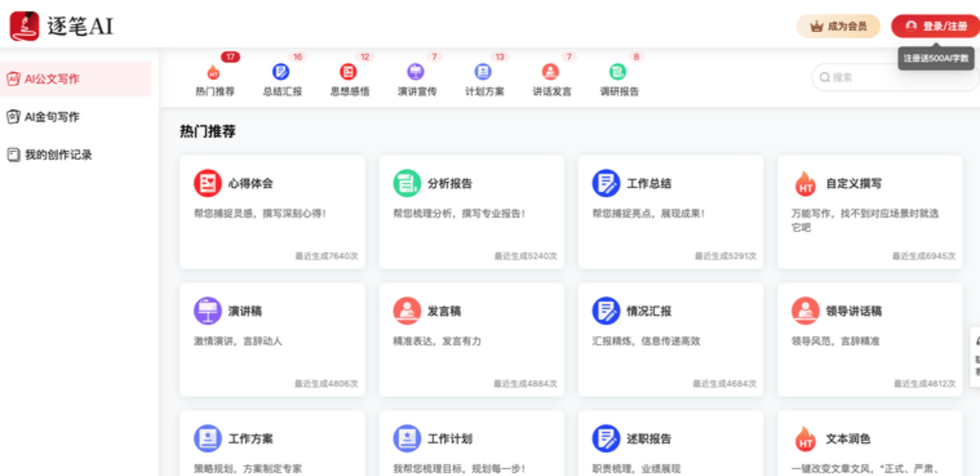The image size is (980, 476).
Task: Click the 工作计划 card icon
Action: [x=407, y=439]
